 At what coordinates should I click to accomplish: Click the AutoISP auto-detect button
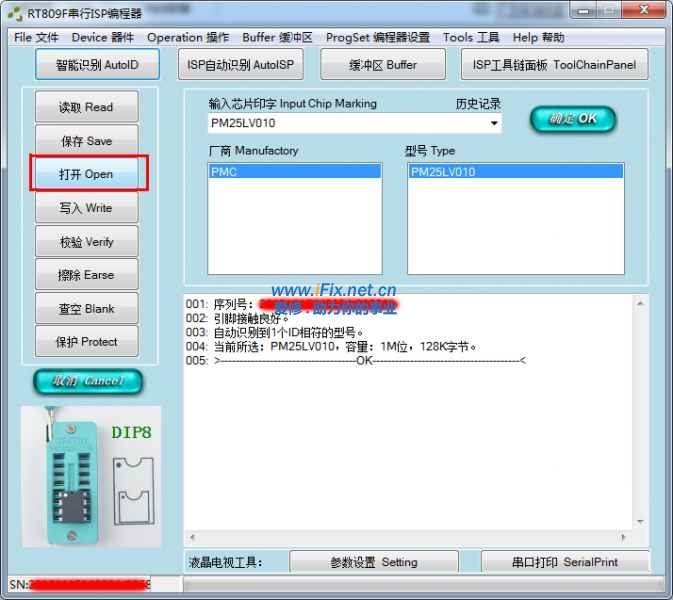pos(242,65)
